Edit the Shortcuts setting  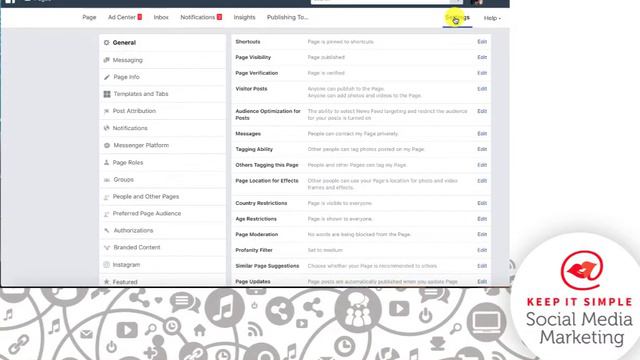coord(482,42)
